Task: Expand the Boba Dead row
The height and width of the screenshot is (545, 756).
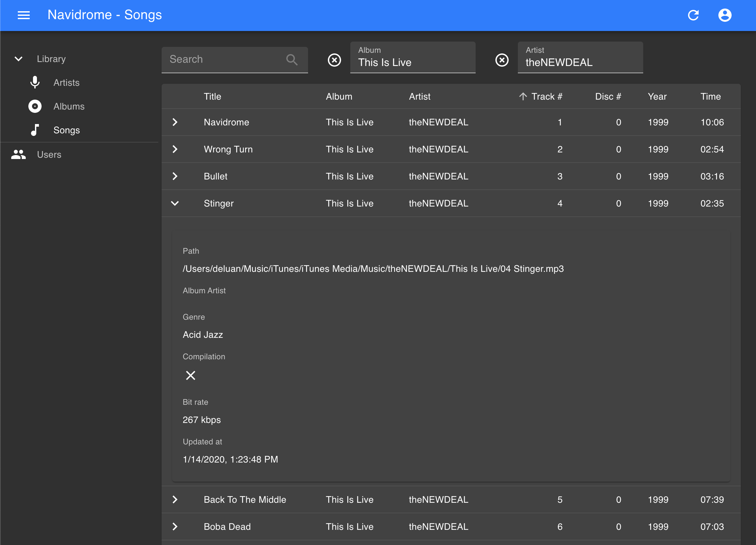Action: pos(175,527)
